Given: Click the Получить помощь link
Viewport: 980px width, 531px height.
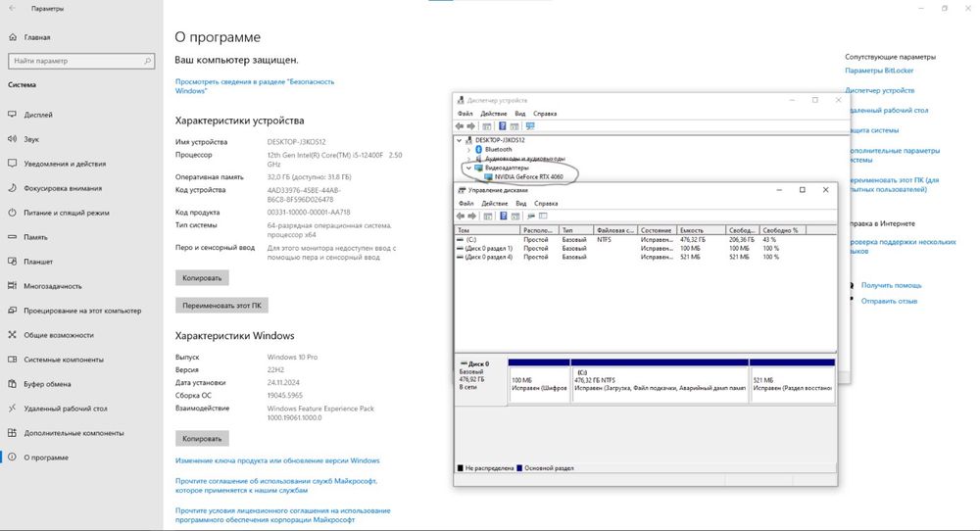Looking at the screenshot, I should click(891, 285).
